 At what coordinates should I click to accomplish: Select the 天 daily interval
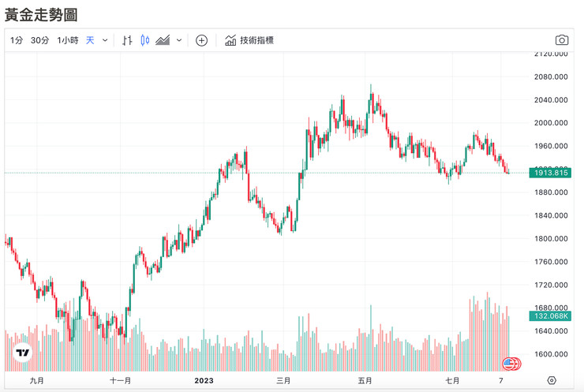tap(90, 40)
